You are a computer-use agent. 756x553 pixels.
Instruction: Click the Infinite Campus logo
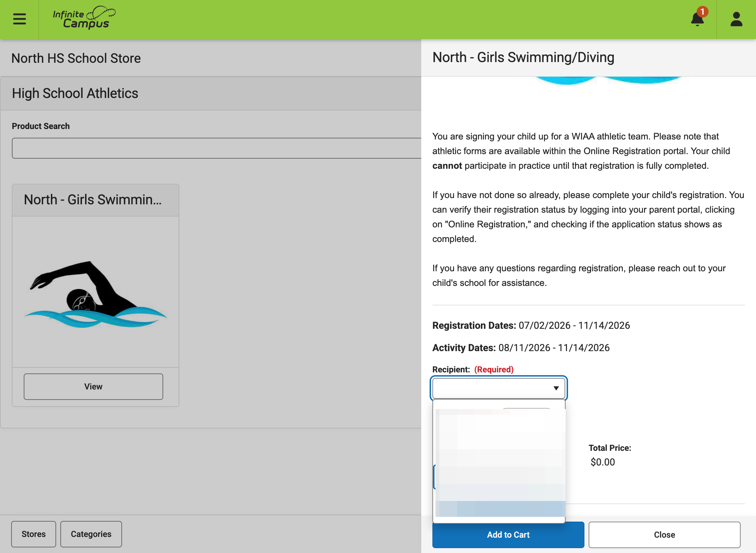click(x=84, y=18)
